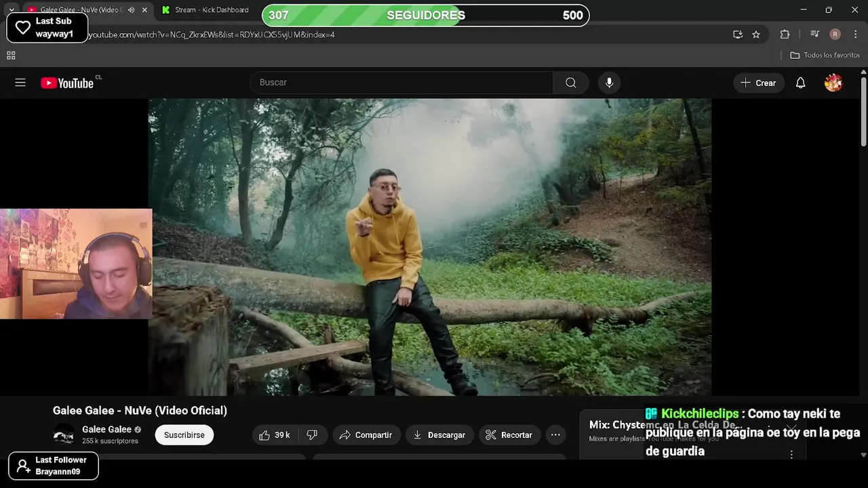This screenshot has width=868, height=488.
Task: Open the tab search dropdown arrow
Action: click(11, 10)
